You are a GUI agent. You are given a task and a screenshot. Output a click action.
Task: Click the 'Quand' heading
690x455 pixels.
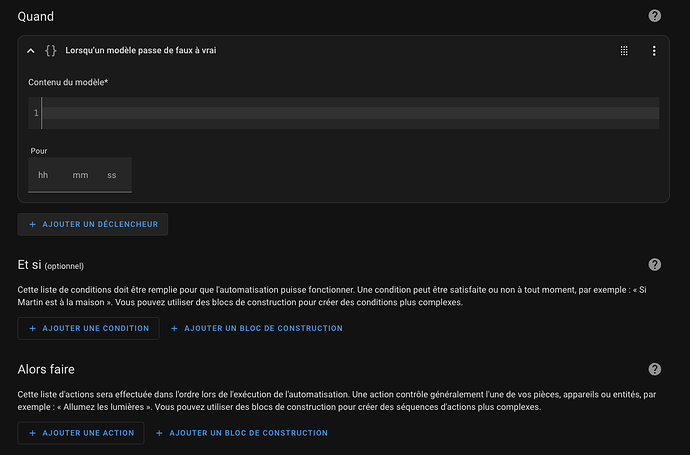point(36,16)
